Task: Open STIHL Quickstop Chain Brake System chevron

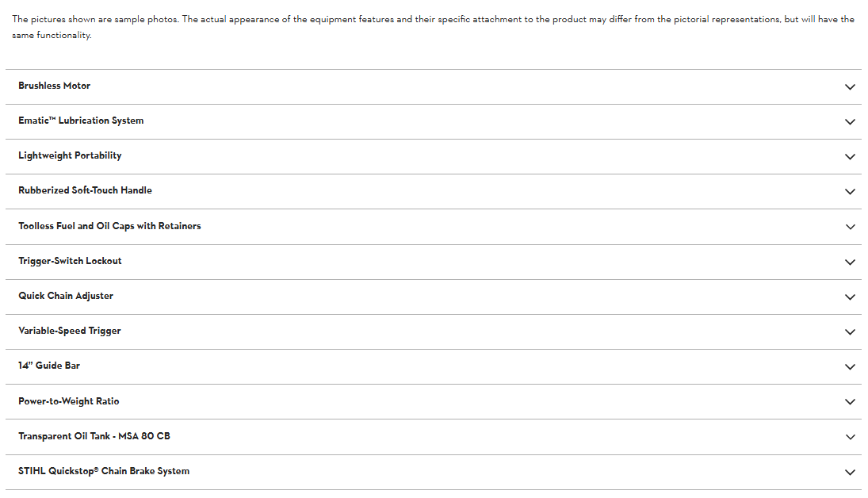Action: click(850, 472)
